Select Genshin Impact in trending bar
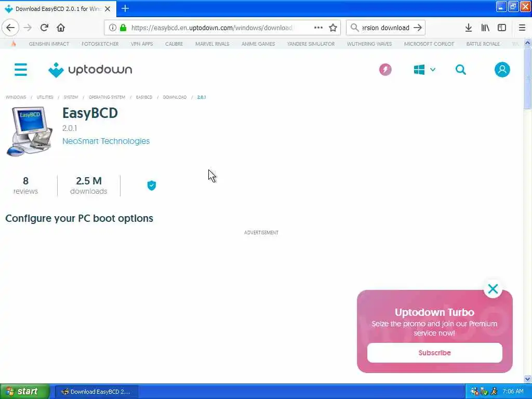This screenshot has height=399, width=532. [49, 44]
